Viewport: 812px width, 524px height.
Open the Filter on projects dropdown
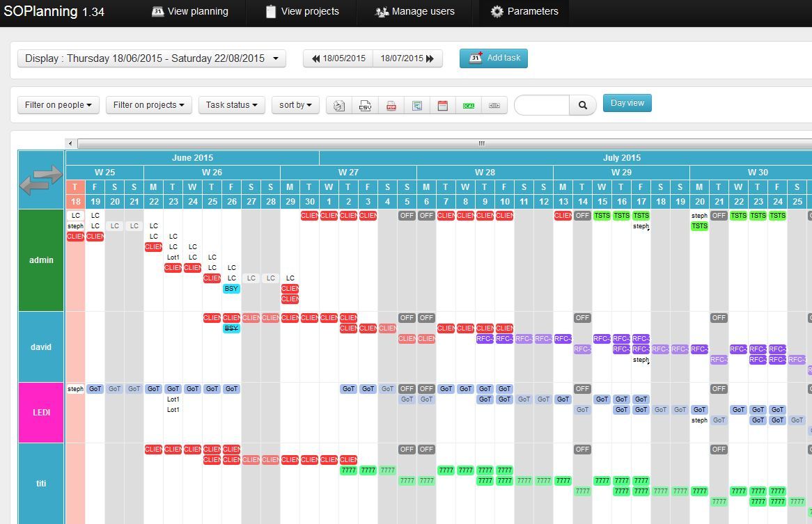pos(148,104)
